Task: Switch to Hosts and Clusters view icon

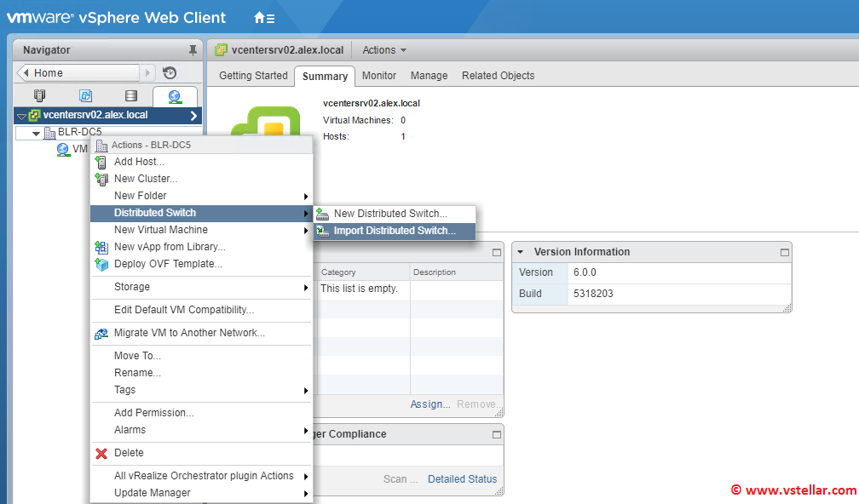Action: pos(39,96)
